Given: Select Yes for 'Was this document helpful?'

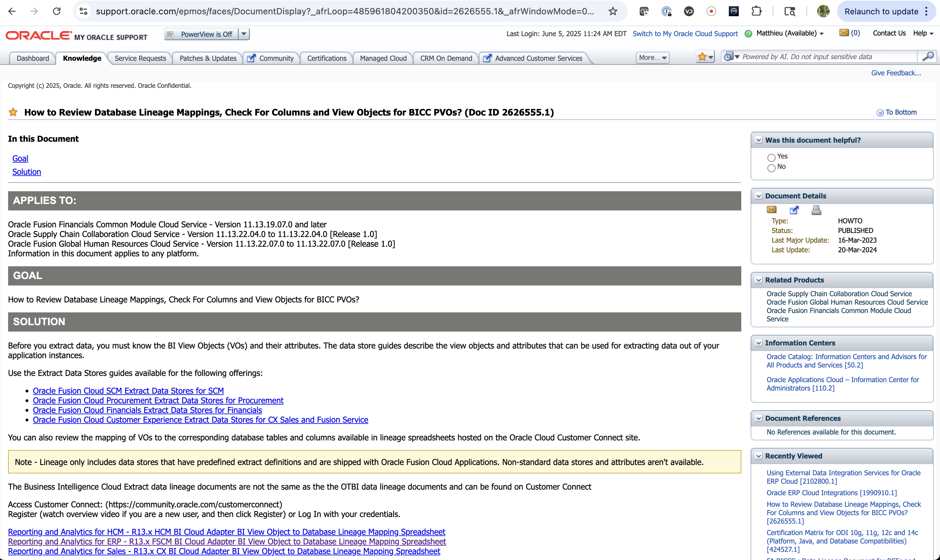Looking at the screenshot, I should (x=772, y=157).
